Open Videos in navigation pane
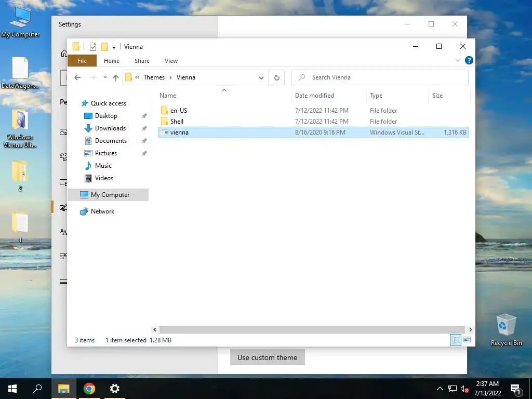This screenshot has height=399, width=532. point(104,178)
